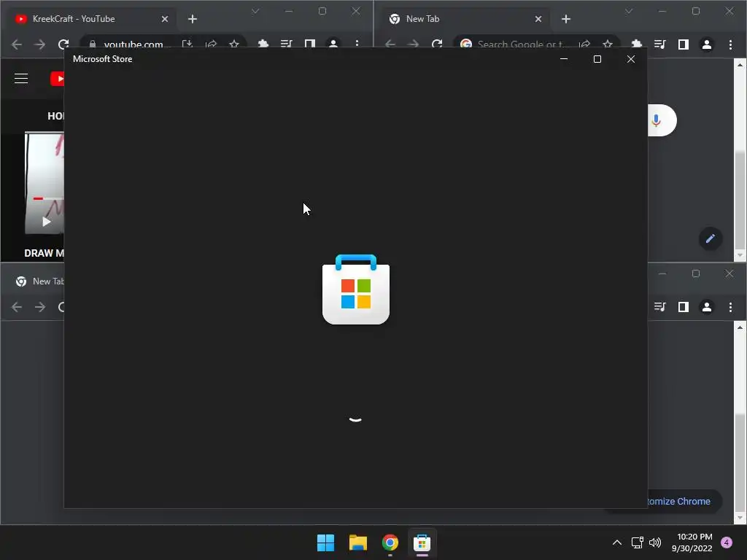The height and width of the screenshot is (560, 747).
Task: Open media controls in the YouTube Chrome window
Action: pyautogui.click(x=286, y=44)
